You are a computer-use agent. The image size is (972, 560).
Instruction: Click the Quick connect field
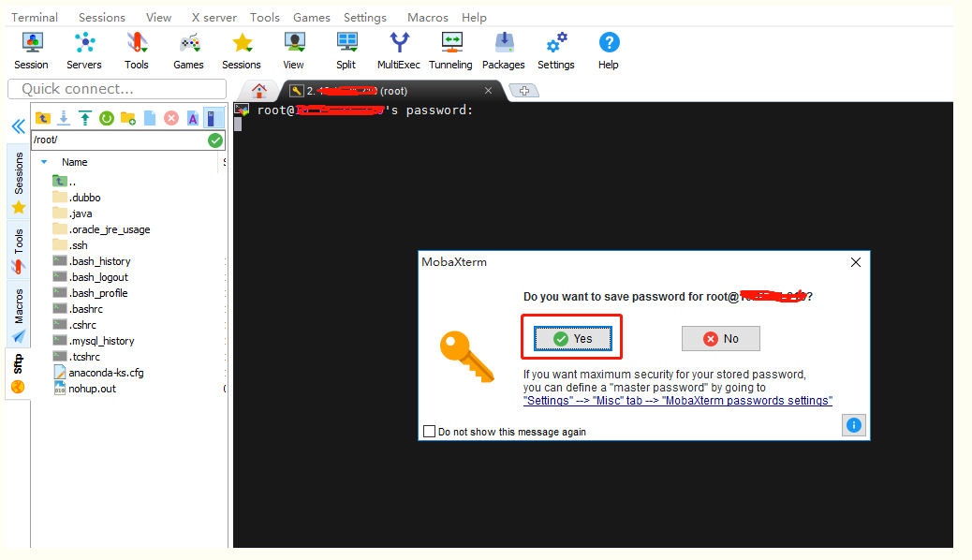point(117,89)
